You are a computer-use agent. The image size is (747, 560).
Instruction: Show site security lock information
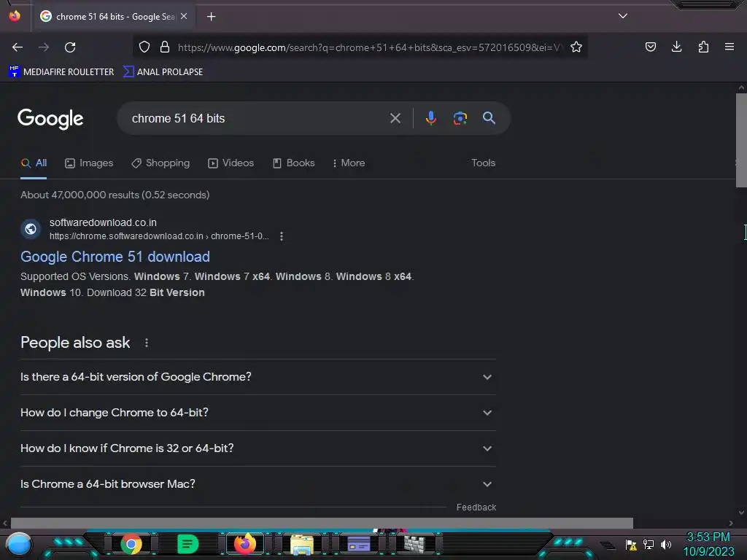coord(165,47)
